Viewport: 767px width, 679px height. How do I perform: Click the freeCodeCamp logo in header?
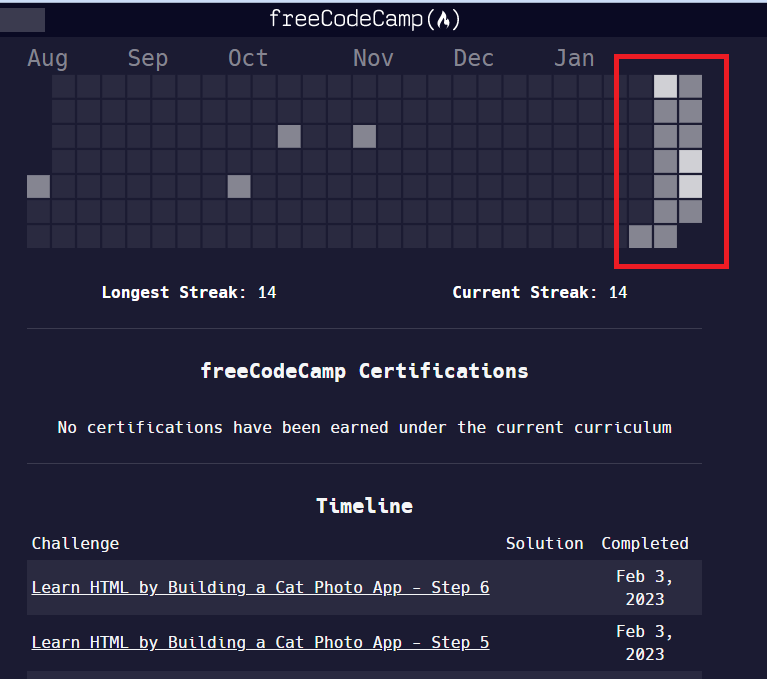364,20
